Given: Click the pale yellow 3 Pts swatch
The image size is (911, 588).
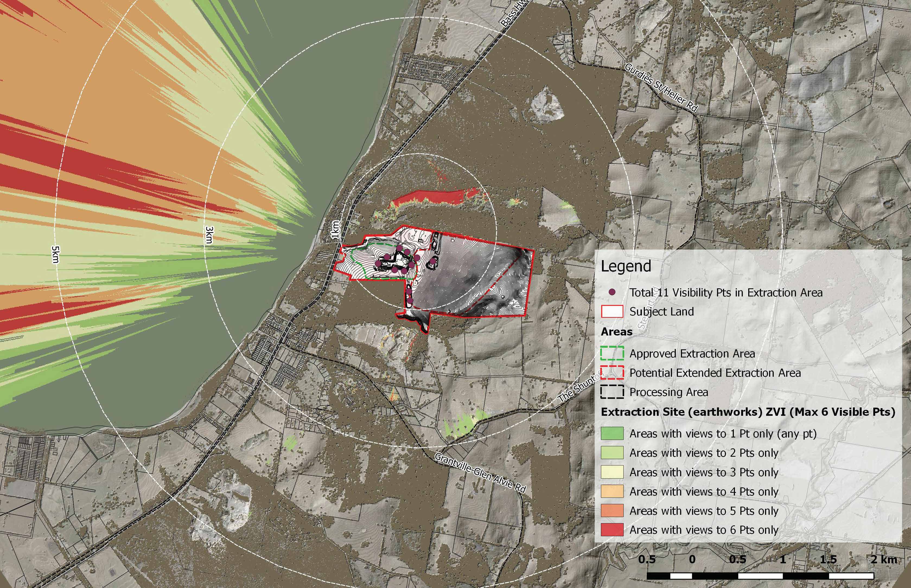Looking at the screenshot, I should (612, 472).
